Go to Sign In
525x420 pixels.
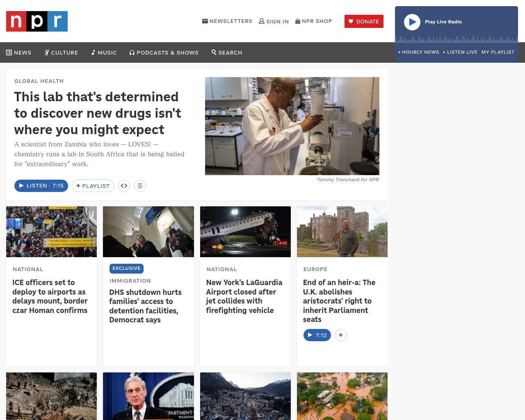[x=274, y=21]
